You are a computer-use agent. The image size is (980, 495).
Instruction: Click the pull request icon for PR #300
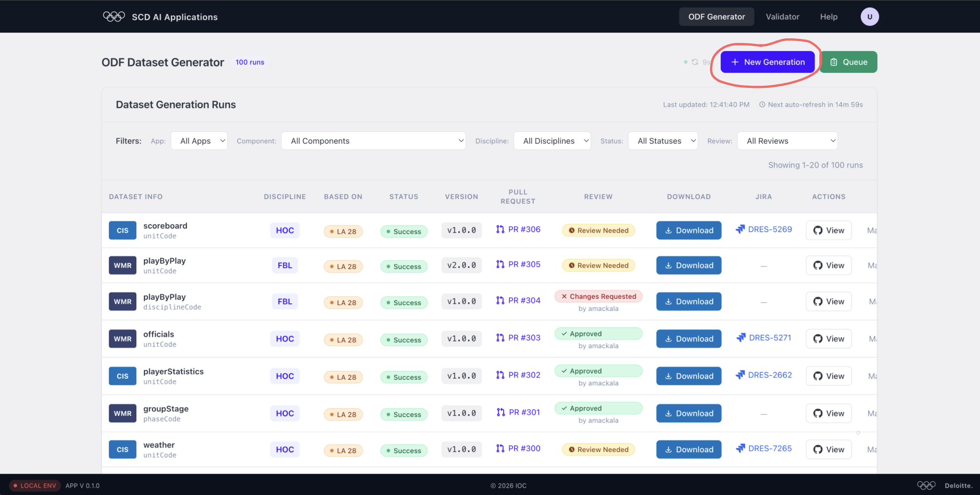coord(500,448)
